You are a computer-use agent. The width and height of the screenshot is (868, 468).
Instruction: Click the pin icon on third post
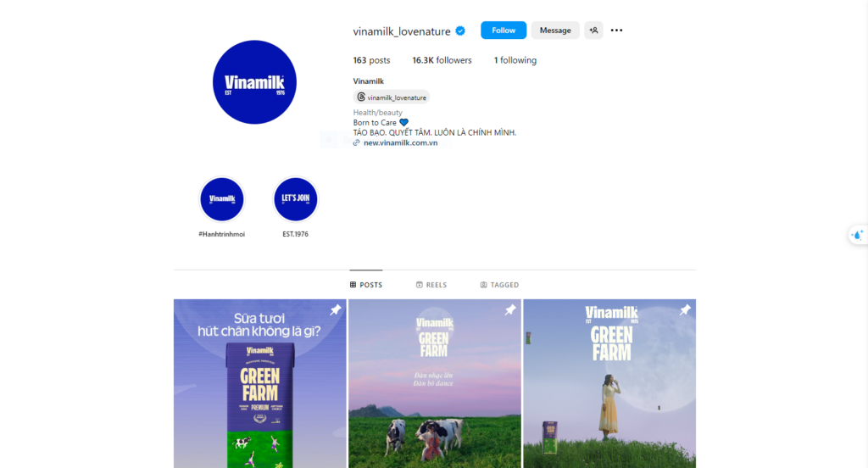click(685, 310)
